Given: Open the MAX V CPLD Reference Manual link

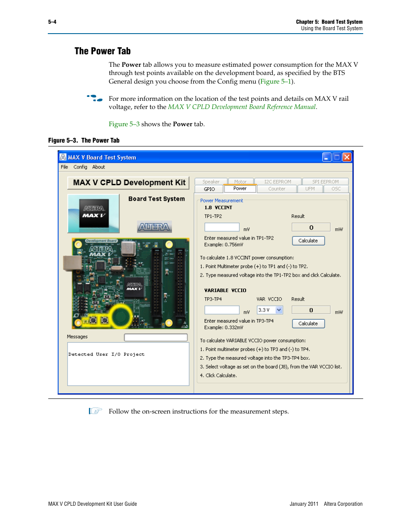Looking at the screenshot, I should [242, 107].
